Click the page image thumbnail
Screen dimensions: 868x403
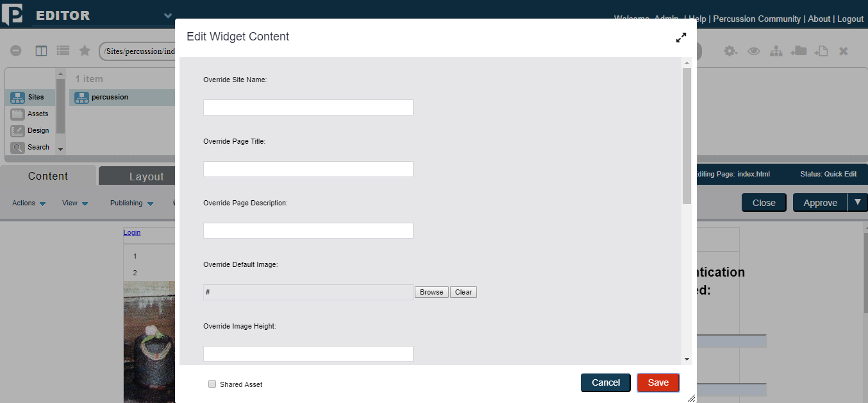point(149,341)
